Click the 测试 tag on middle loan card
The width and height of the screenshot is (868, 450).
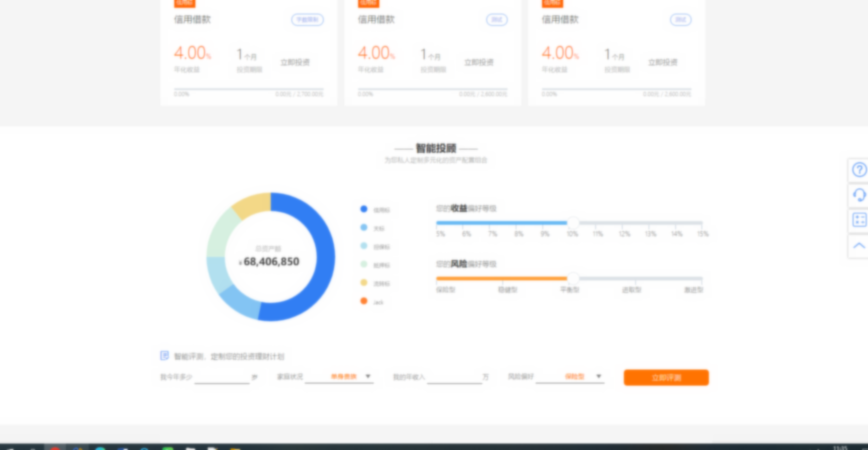(496, 20)
